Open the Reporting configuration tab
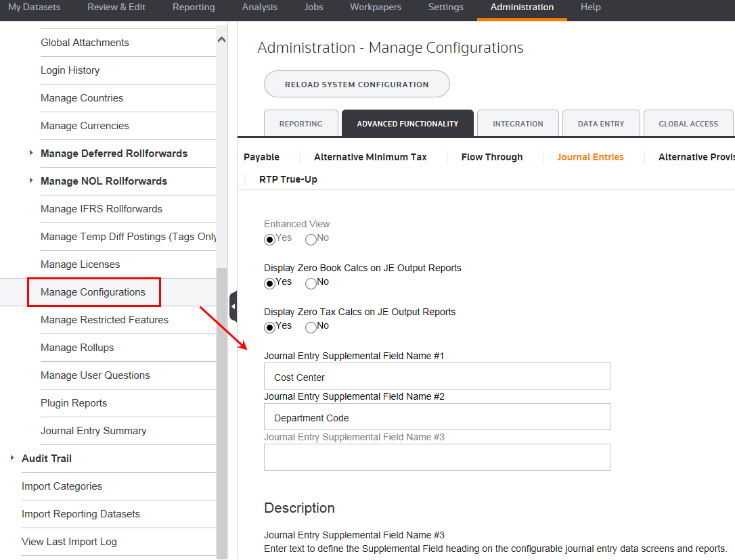This screenshot has height=560, width=735. tap(300, 124)
